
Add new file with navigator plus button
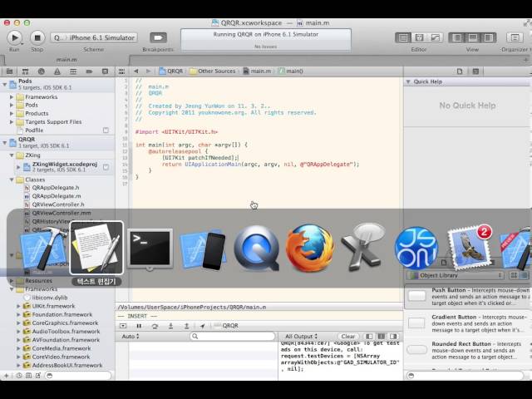[6, 376]
